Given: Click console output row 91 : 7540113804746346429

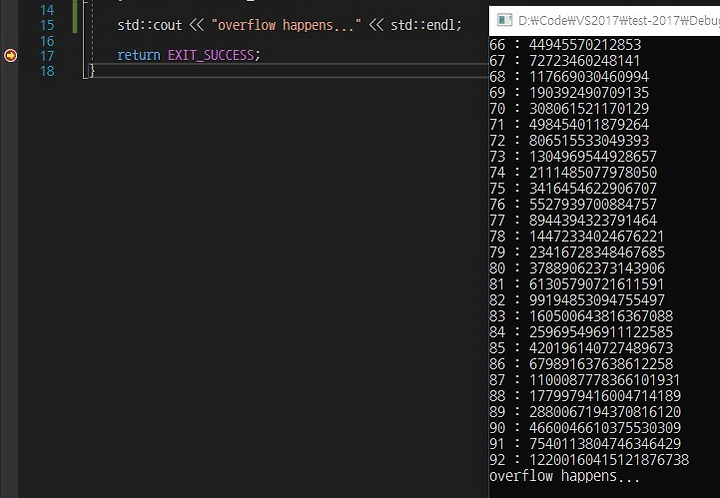Looking at the screenshot, I should (585, 444).
